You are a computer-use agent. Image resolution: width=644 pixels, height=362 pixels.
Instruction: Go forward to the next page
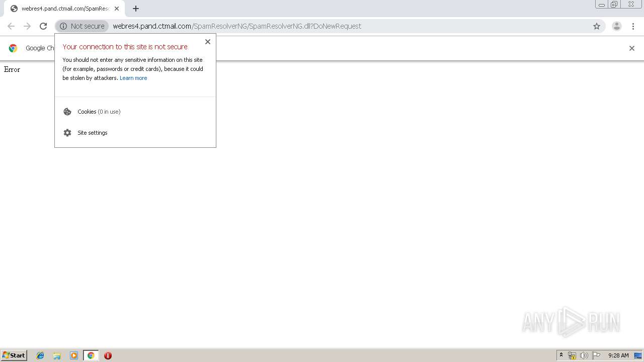click(x=27, y=26)
